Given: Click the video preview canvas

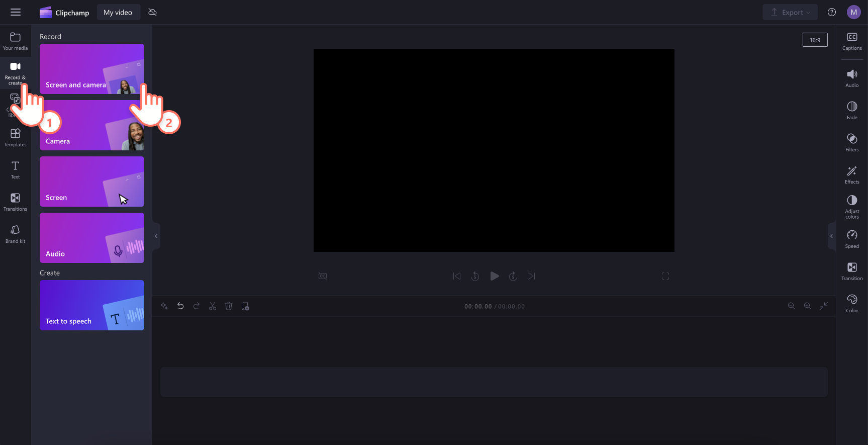Looking at the screenshot, I should point(494,150).
